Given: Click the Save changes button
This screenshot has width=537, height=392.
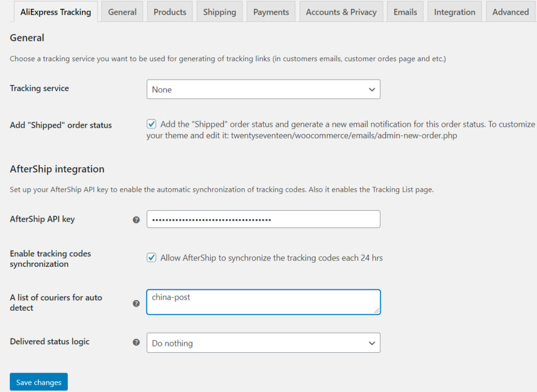Looking at the screenshot, I should pos(38,382).
